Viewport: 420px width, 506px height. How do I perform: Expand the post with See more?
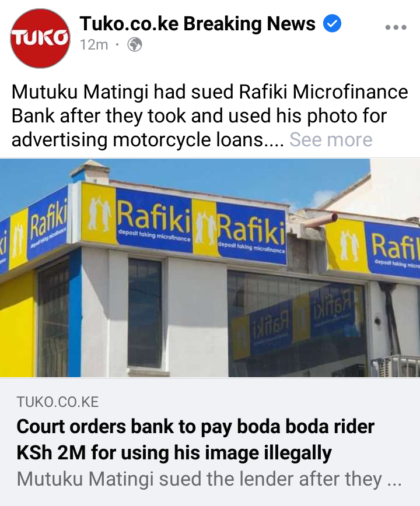click(331, 140)
